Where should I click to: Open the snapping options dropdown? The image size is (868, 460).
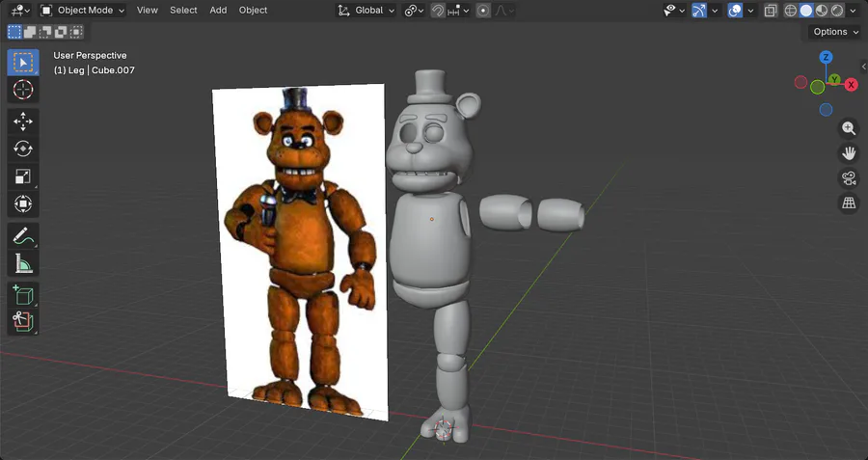[x=458, y=11]
